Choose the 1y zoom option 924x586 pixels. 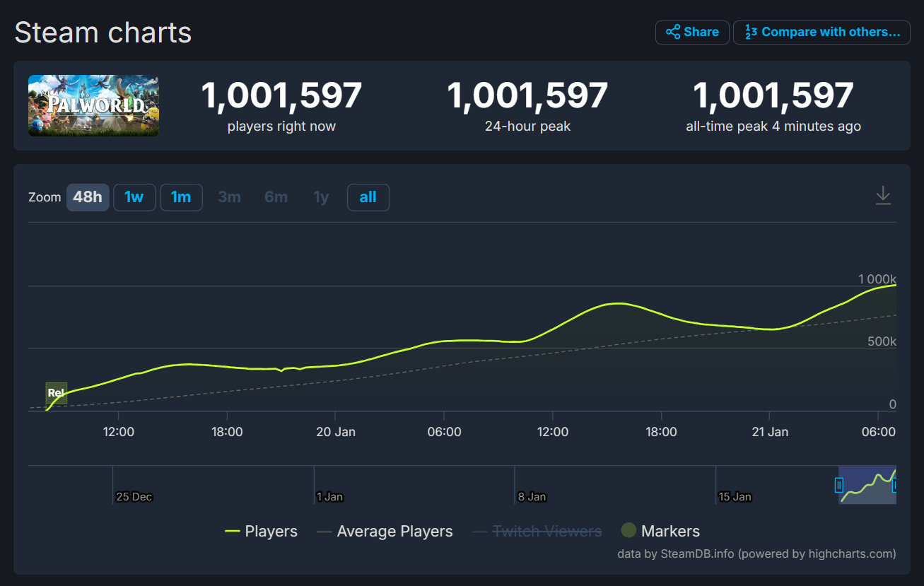coord(321,197)
